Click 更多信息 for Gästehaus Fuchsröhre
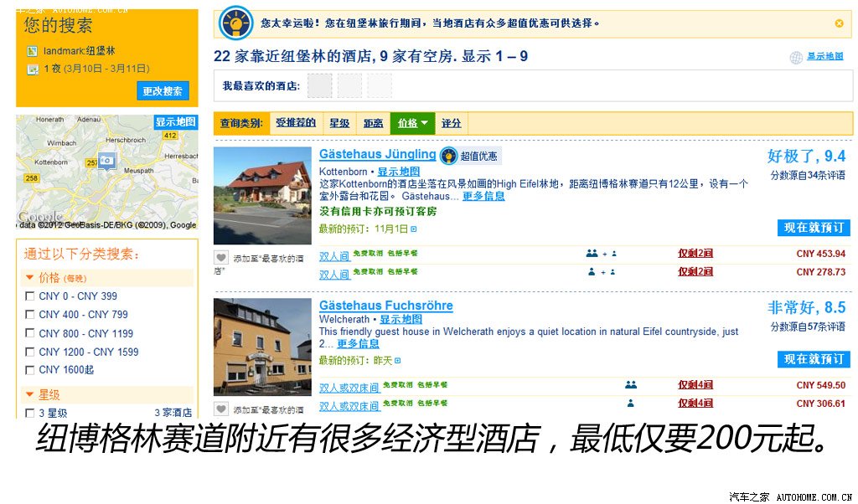The height and width of the screenshot is (504, 858). click(358, 344)
